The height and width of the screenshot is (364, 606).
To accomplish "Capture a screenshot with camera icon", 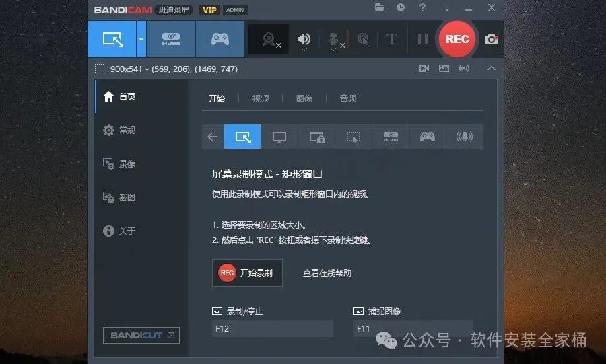I will click(x=492, y=39).
